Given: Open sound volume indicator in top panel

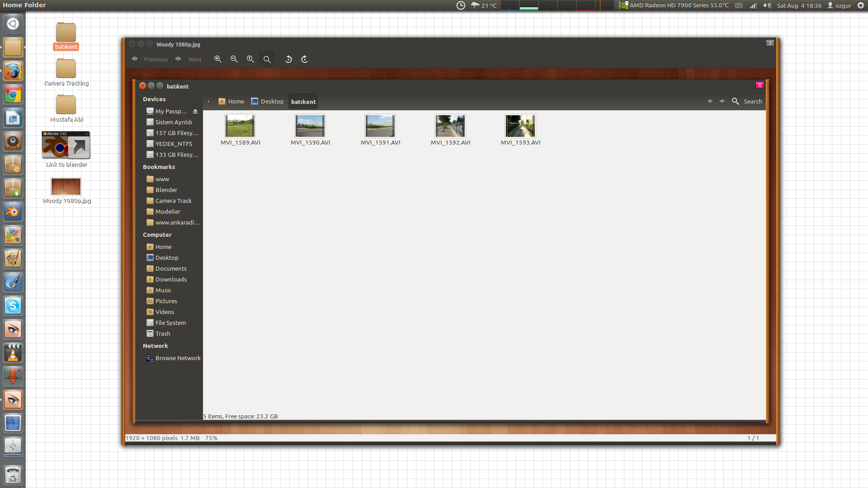Looking at the screenshot, I should pos(767,5).
